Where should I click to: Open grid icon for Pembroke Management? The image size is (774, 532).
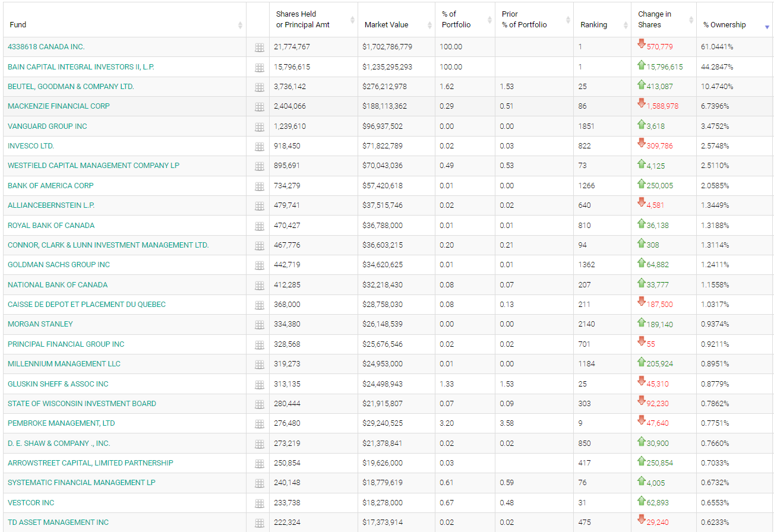click(x=259, y=424)
